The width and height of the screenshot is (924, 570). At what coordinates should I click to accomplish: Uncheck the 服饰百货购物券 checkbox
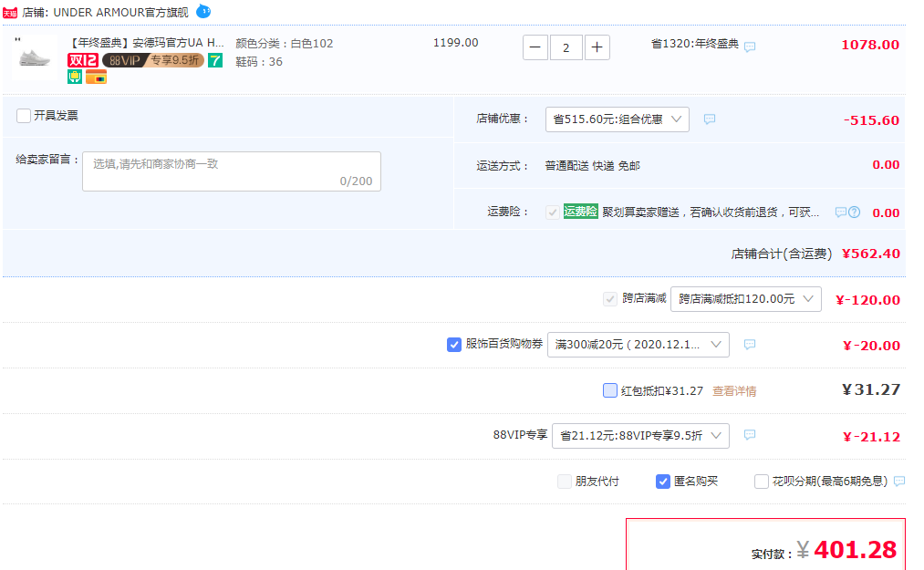453,344
